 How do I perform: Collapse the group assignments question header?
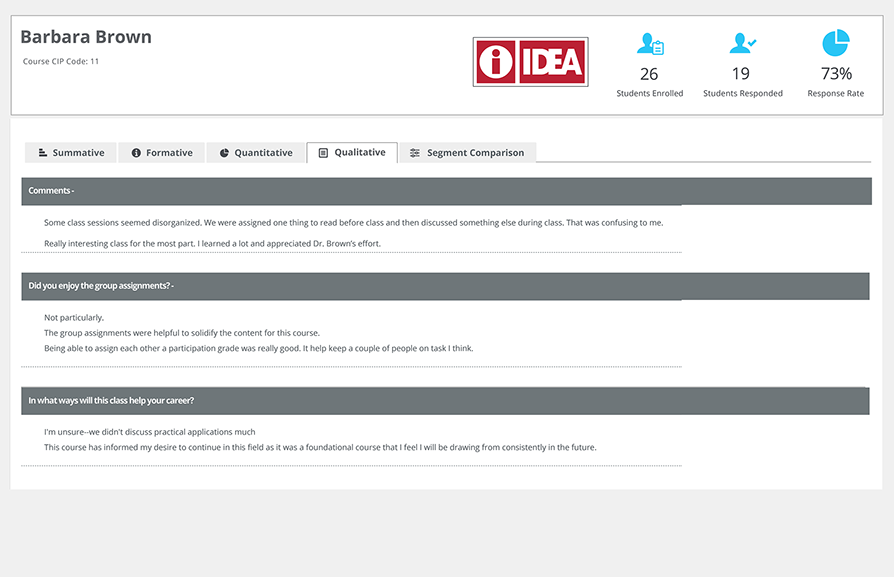click(x=445, y=286)
